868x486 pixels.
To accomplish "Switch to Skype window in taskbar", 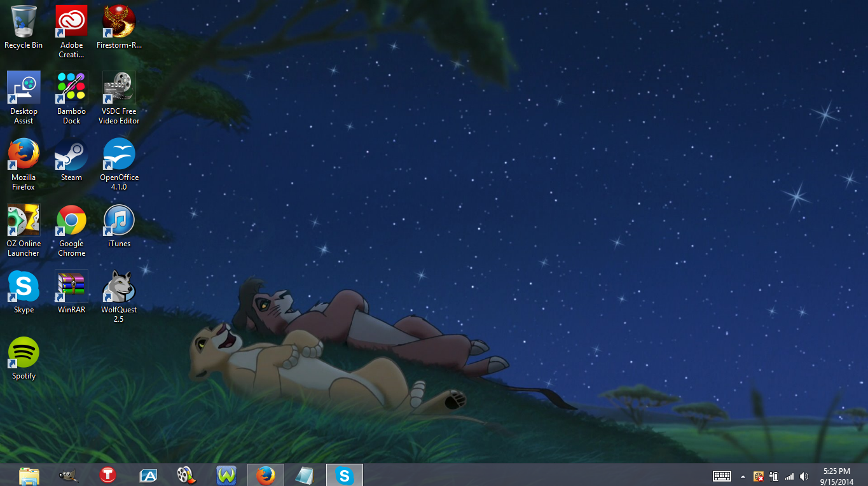I will [x=345, y=475].
